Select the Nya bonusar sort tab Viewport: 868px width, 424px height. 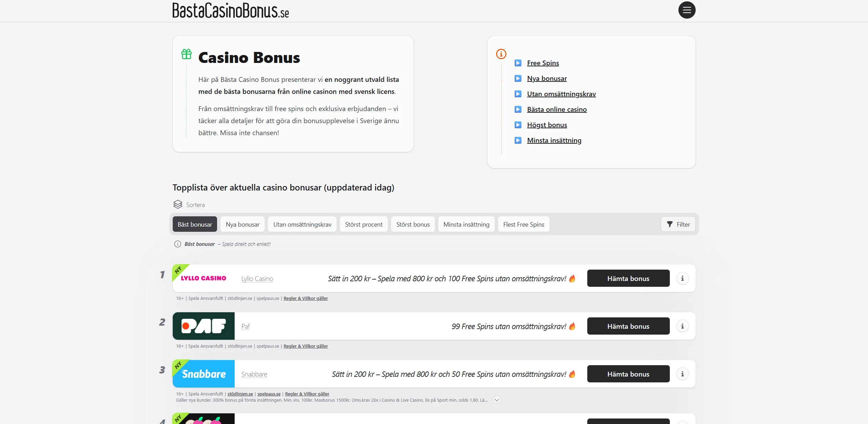click(243, 224)
